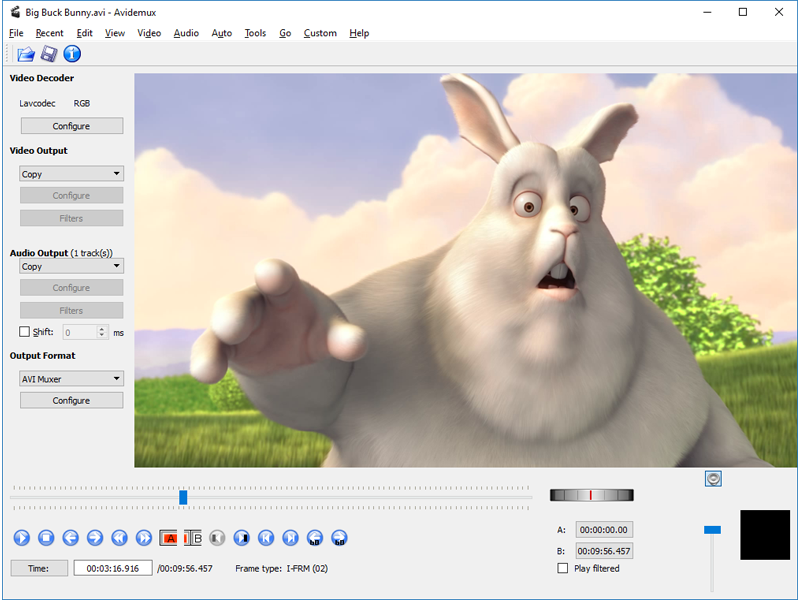Change the Output Format from AVI Muxer
Screen dimensions: 800x600
pos(71,378)
